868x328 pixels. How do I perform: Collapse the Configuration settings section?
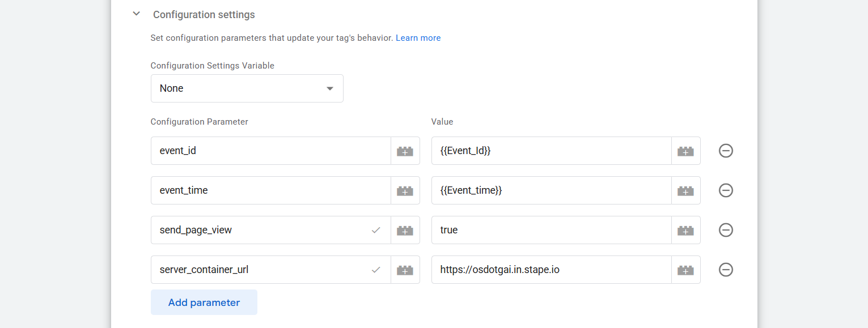136,14
